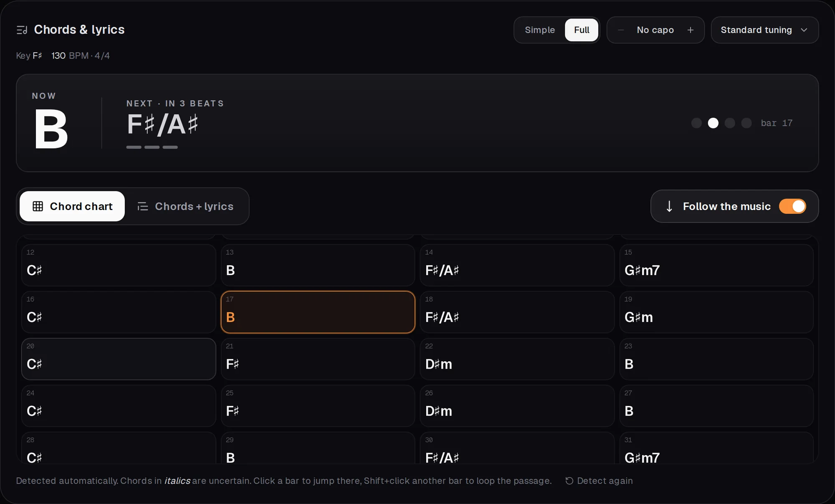The image size is (835, 504).
Task: Increase capo with the plus button
Action: point(691,30)
